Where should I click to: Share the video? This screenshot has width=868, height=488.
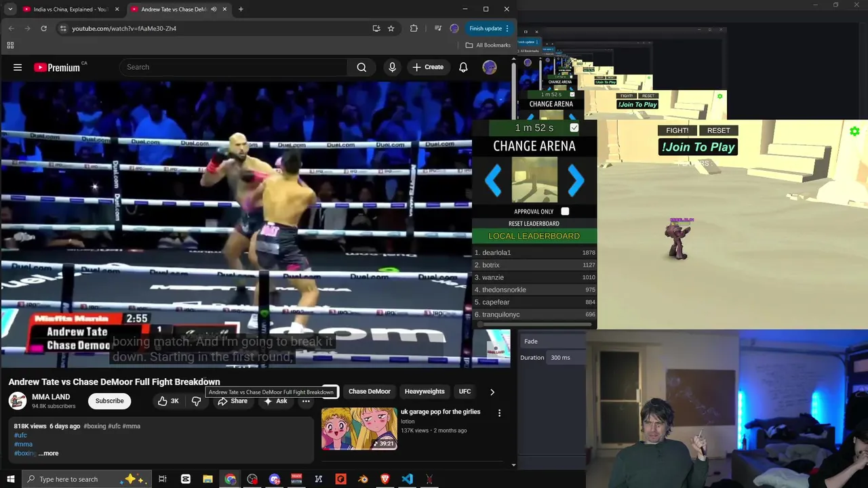tap(233, 401)
